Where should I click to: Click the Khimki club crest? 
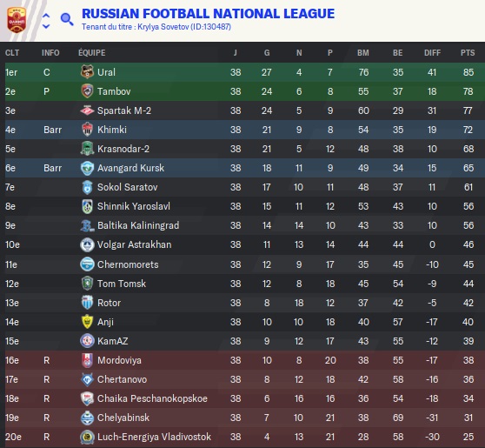87,130
